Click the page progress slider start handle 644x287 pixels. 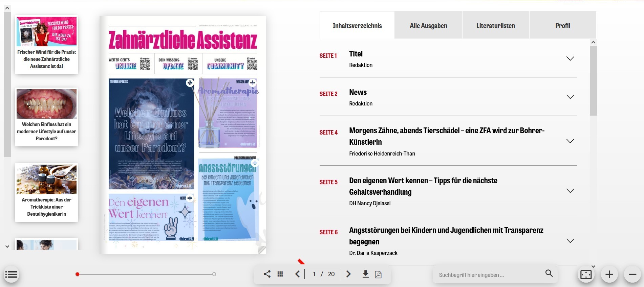(x=78, y=274)
